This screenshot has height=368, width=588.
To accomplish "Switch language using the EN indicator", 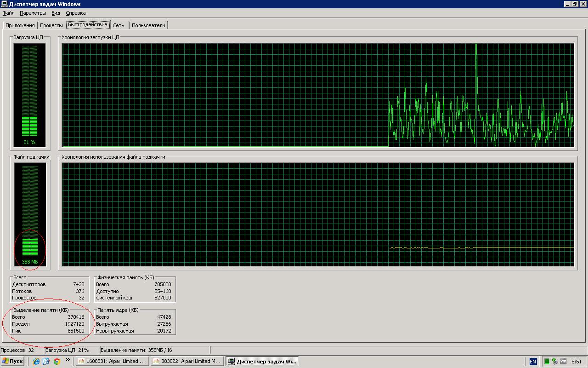I will 533,362.
